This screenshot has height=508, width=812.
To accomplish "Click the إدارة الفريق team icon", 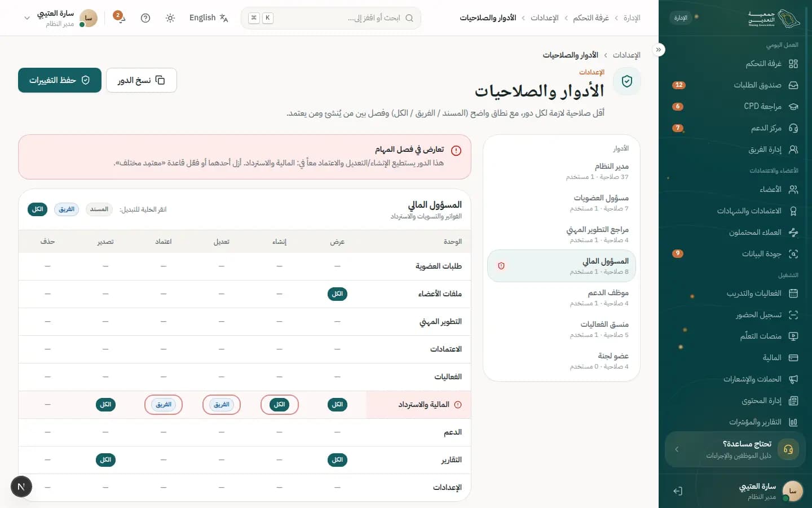I will (x=793, y=150).
